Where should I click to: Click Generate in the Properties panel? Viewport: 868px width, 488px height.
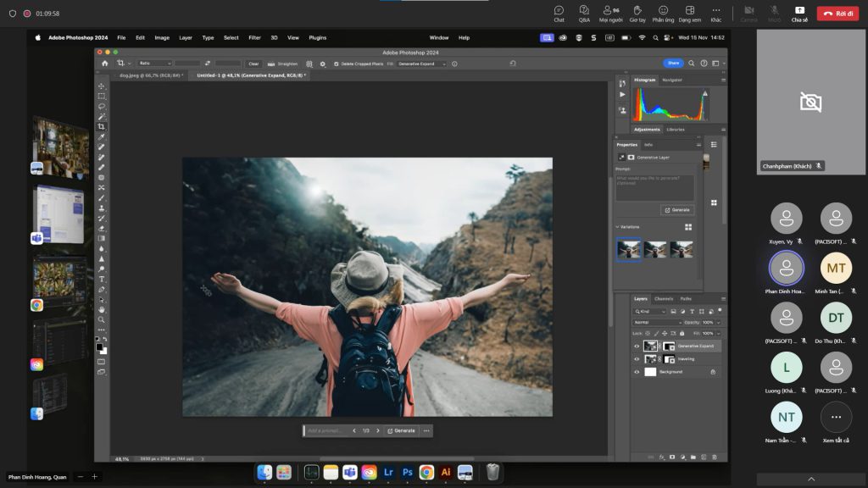[x=677, y=210]
